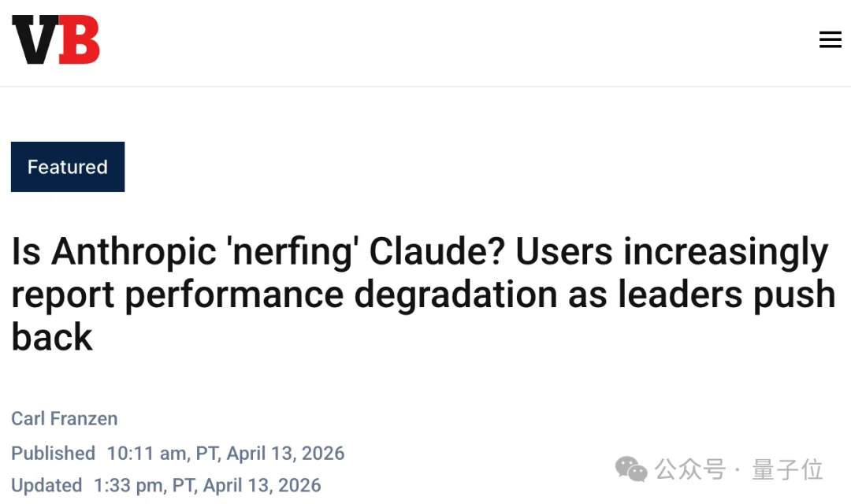Screen dimensions: 851x504
Task: Click the header bar containing the VB logo
Action: coord(425,39)
